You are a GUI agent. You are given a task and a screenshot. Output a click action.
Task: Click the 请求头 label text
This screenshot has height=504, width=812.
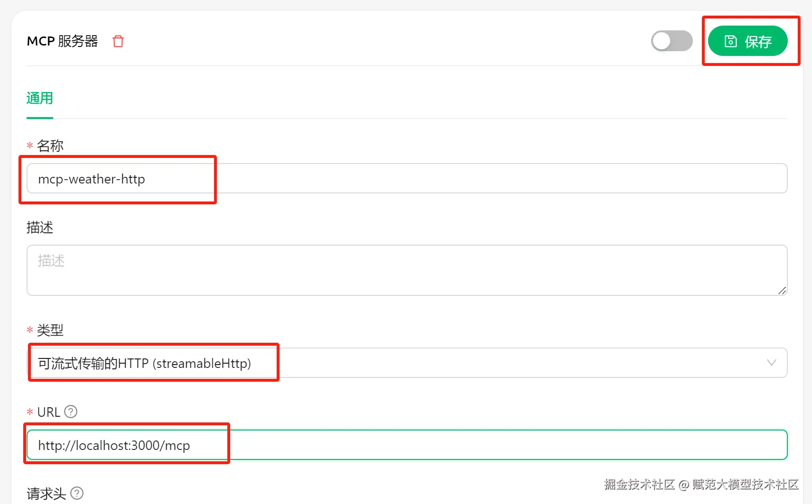[47, 494]
